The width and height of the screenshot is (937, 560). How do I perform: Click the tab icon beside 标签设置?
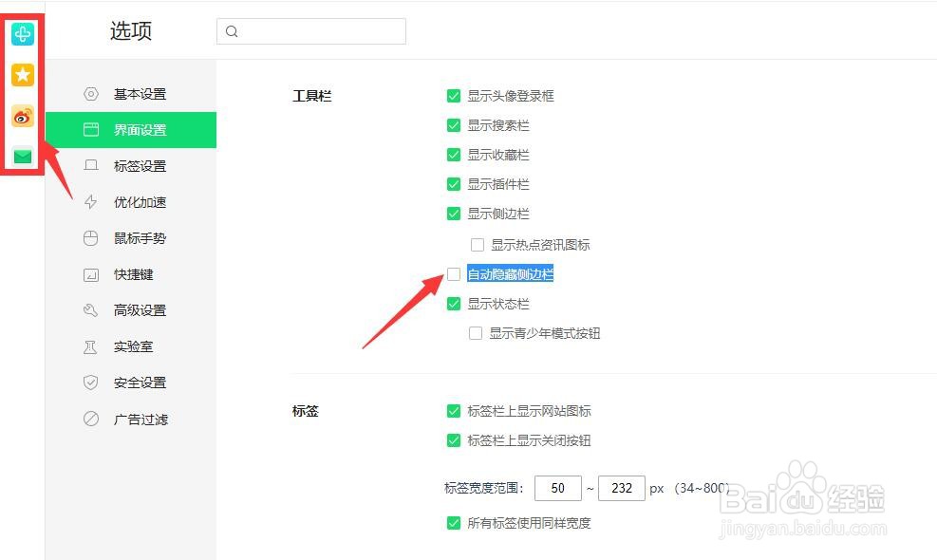coord(91,165)
